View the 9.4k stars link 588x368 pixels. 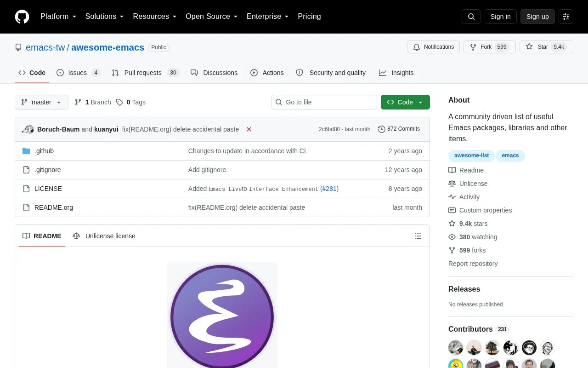[468, 224]
